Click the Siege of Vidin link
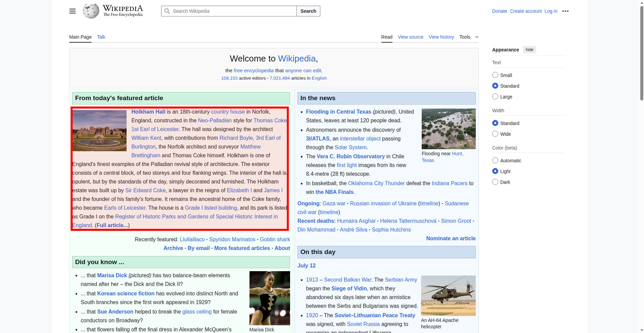 [x=349, y=289]
